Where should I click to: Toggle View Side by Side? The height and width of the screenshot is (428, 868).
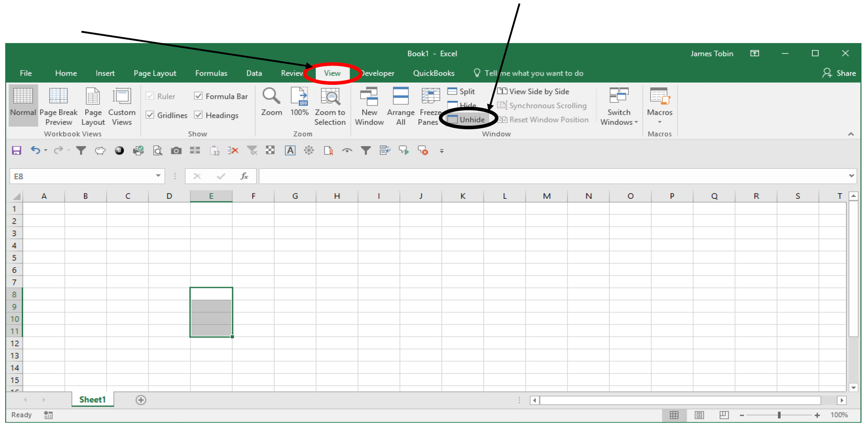(x=533, y=91)
